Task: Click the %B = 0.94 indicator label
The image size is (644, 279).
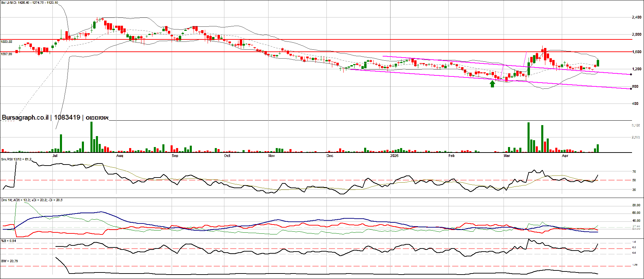Action: point(9,241)
